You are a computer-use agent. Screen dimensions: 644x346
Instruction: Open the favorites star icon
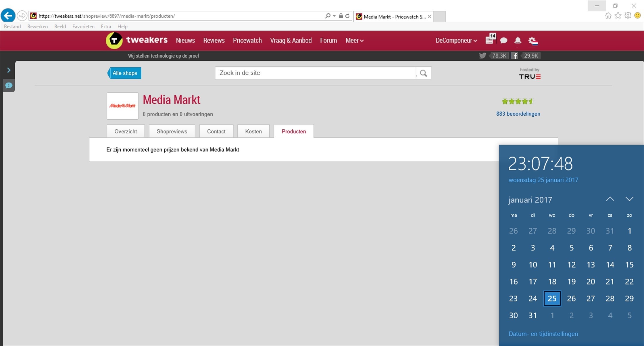[618, 16]
